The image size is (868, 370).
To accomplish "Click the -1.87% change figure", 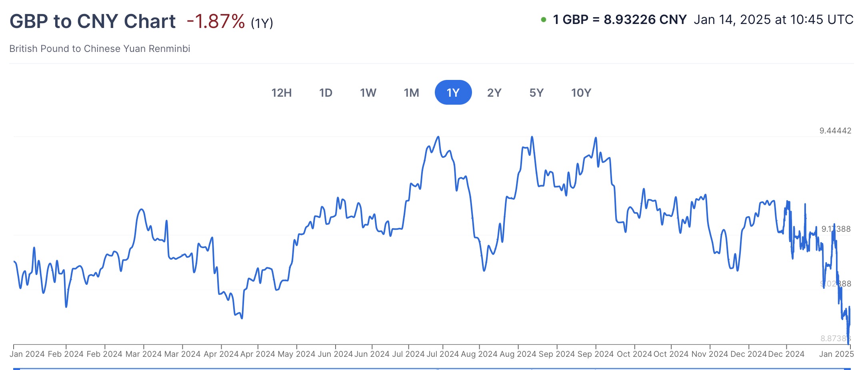I will coord(216,21).
